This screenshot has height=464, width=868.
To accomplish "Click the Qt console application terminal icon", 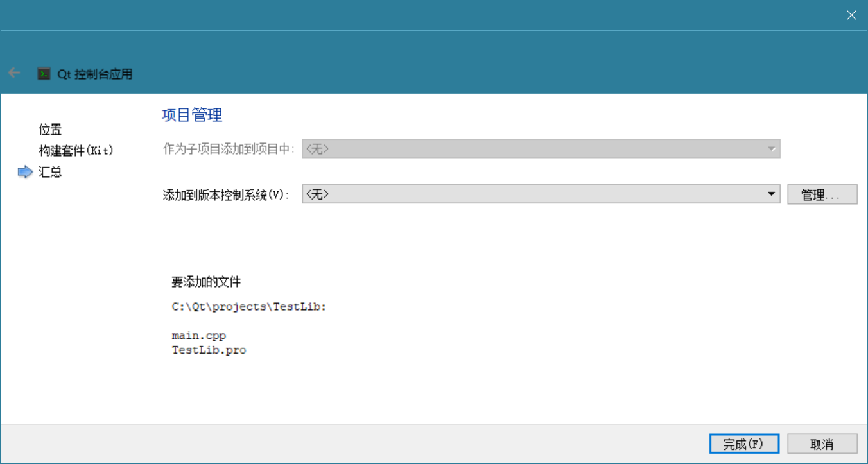I will 44,74.
